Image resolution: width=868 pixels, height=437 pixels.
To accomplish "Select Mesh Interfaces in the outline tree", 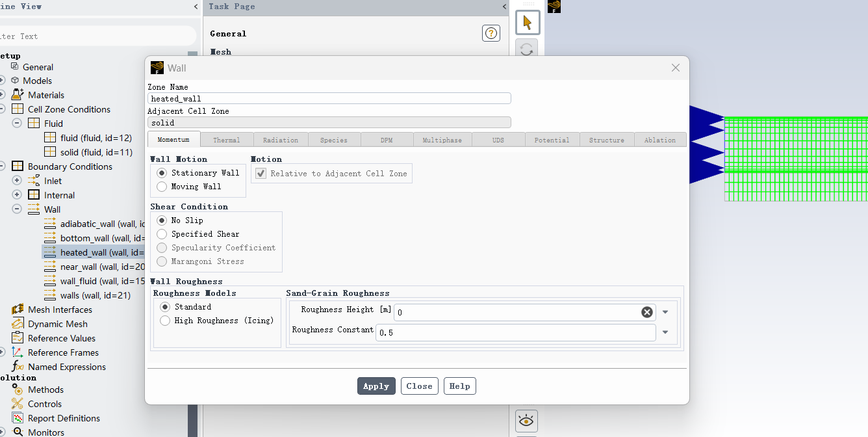I will click(x=60, y=310).
